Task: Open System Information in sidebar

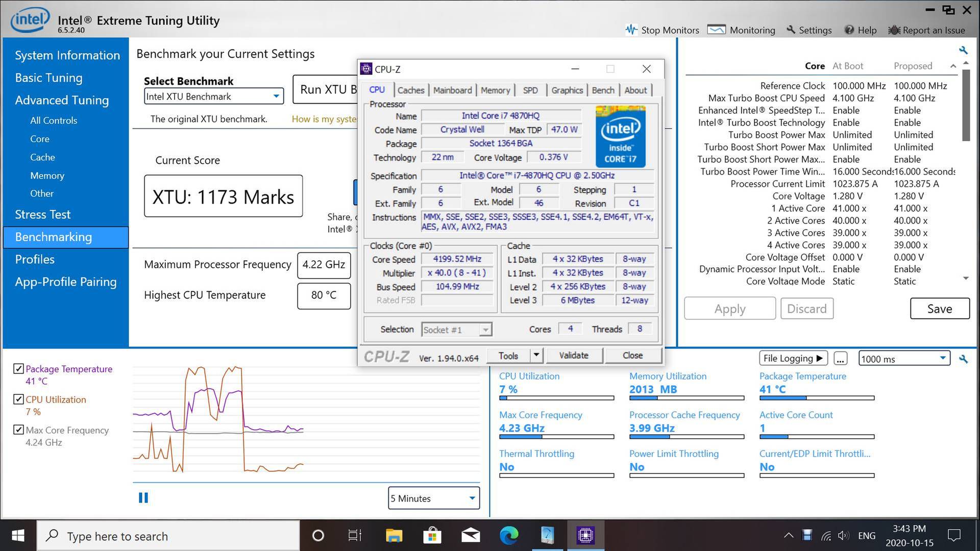Action: 67,55
